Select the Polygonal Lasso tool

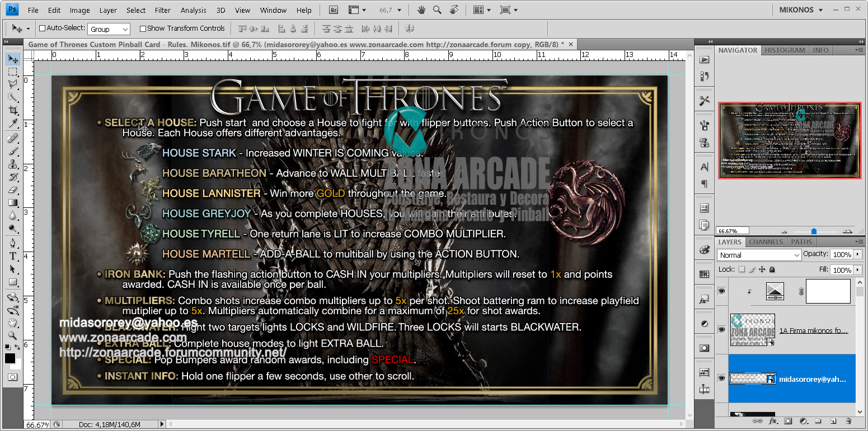pyautogui.click(x=13, y=84)
